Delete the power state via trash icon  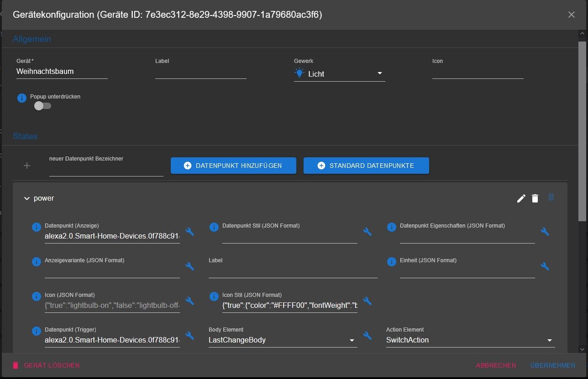click(x=535, y=198)
